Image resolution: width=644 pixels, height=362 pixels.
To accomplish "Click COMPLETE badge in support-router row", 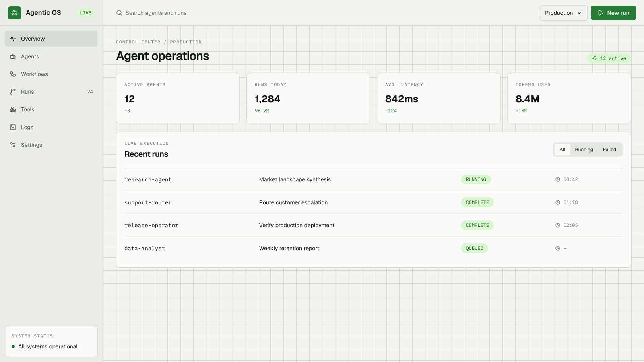I will click(477, 202).
